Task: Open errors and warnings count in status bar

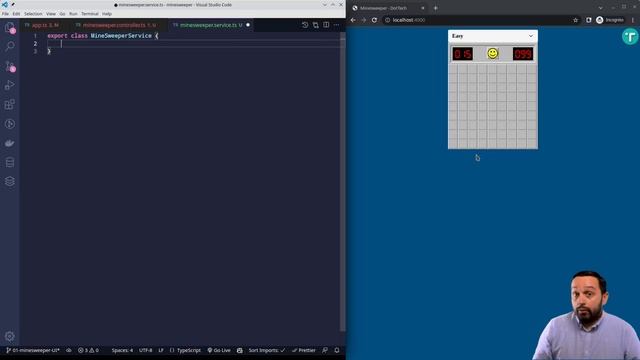Action: (x=88, y=350)
